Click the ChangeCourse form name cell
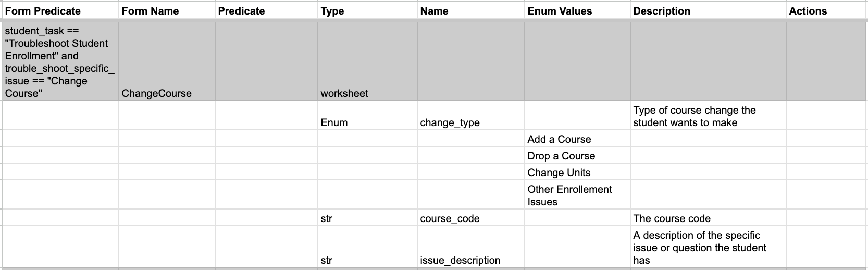868x270 pixels. point(156,93)
